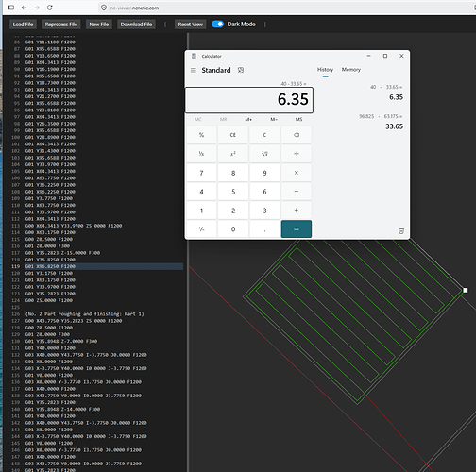Reload the page with browser refresh icon
The width and height of the screenshot is (476, 472).
pyautogui.click(x=50, y=8)
